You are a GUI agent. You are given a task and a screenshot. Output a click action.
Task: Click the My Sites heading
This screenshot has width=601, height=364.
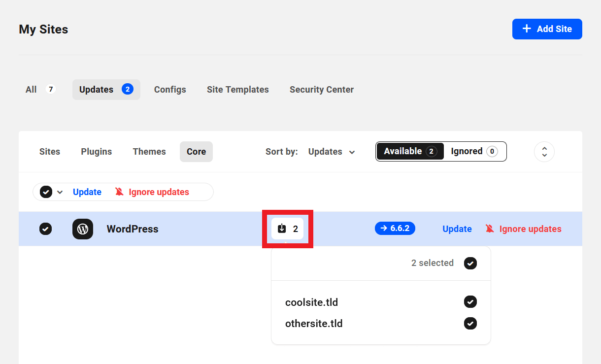click(x=43, y=30)
